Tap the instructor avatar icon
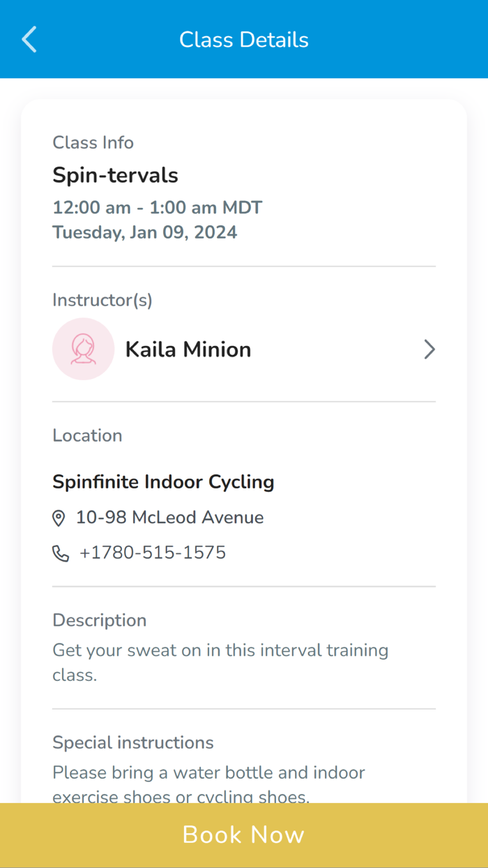This screenshot has height=868, width=488. coord(83,349)
